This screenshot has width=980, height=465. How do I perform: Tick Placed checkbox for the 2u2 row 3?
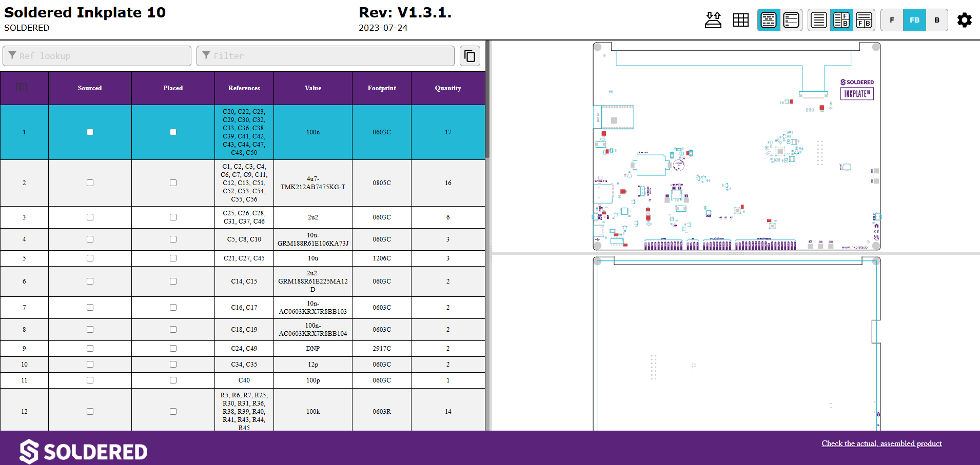pyautogui.click(x=173, y=217)
